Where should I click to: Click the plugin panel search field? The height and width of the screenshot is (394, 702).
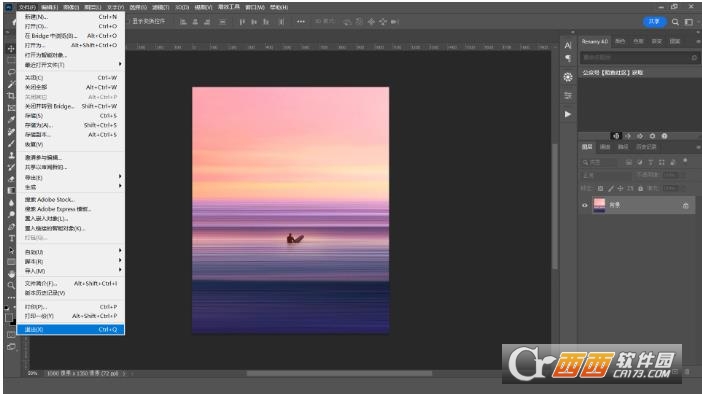point(639,58)
